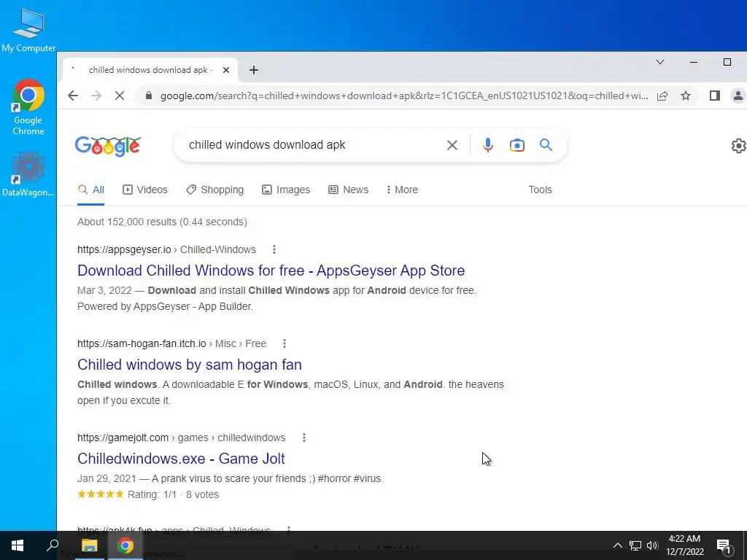Open search Tools options
The height and width of the screenshot is (560, 747).
pyautogui.click(x=541, y=190)
